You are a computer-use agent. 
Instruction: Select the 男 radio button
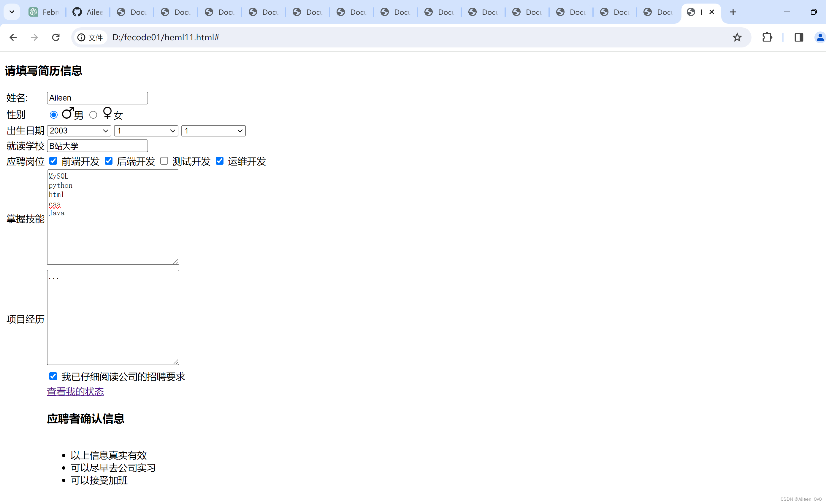pos(54,115)
